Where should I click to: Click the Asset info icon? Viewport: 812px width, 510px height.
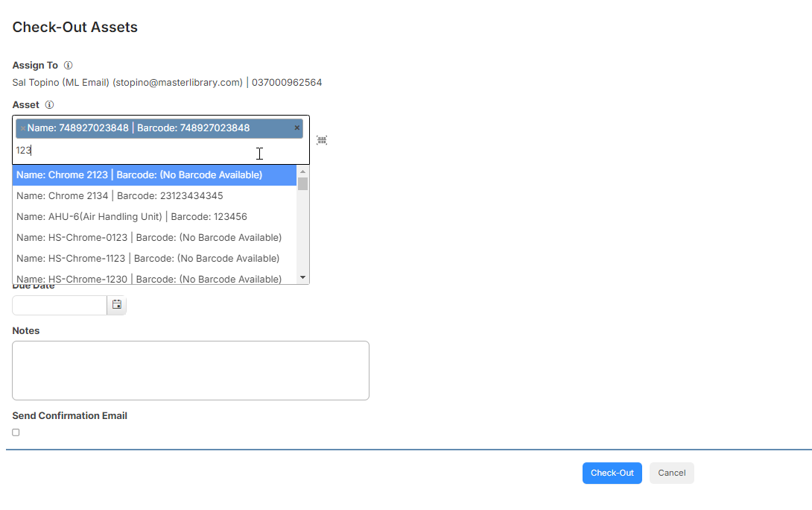click(49, 104)
